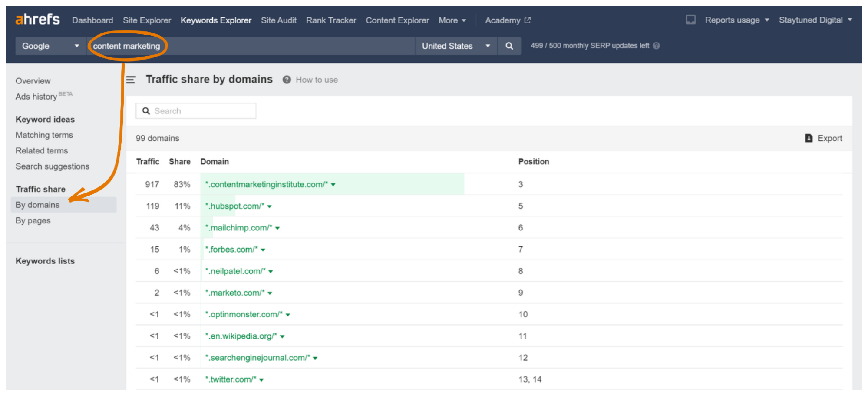
Task: Click the 99 domains count text
Action: click(157, 138)
